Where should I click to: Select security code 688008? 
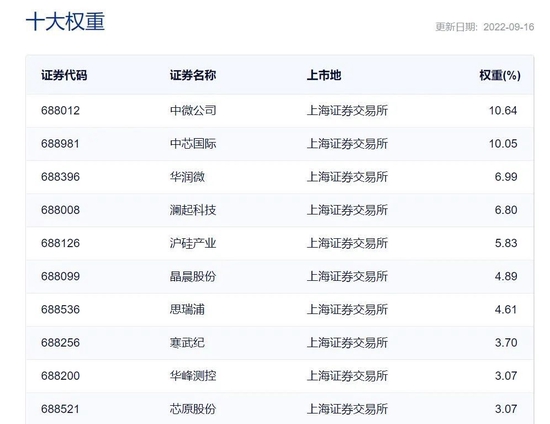point(60,210)
